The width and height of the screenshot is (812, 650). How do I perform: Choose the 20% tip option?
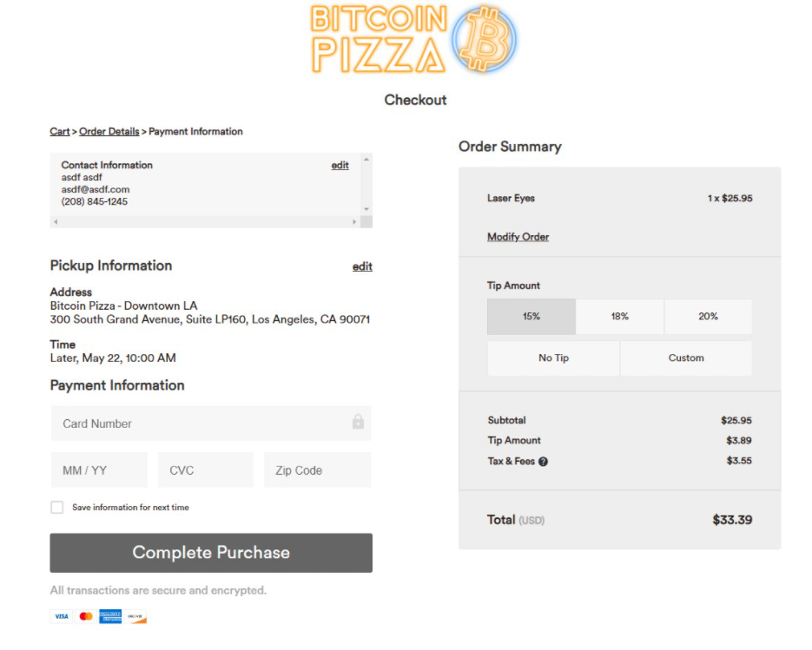tap(708, 316)
